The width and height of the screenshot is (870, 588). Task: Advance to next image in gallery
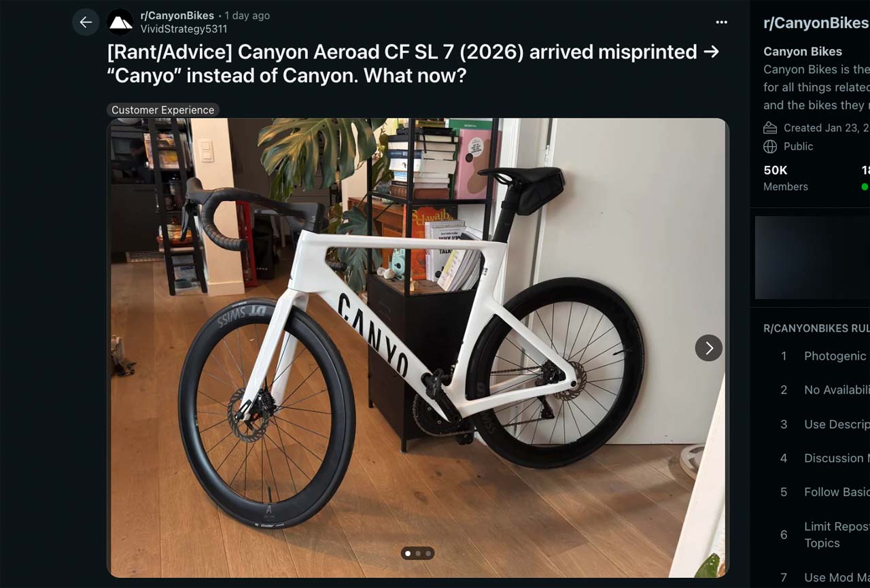tap(708, 348)
